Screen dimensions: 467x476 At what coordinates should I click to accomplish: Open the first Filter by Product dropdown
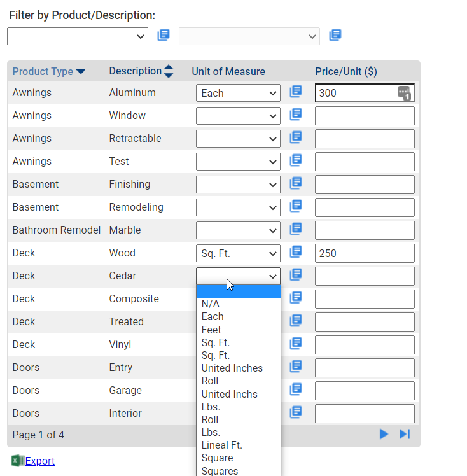tap(78, 36)
